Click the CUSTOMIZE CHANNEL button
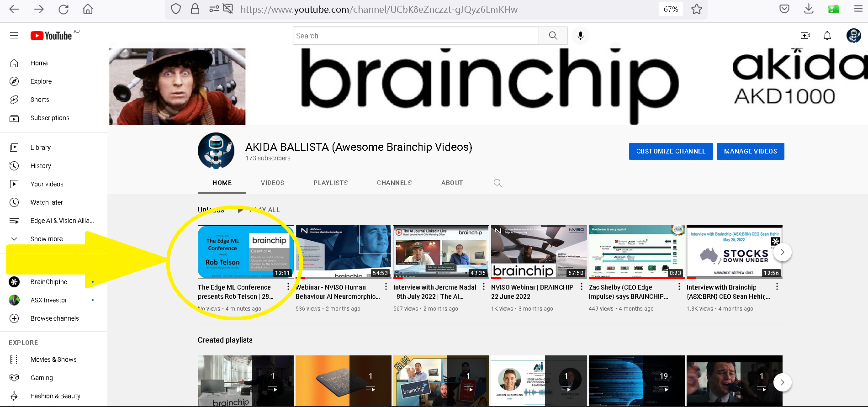The width and height of the screenshot is (868, 407). point(671,151)
